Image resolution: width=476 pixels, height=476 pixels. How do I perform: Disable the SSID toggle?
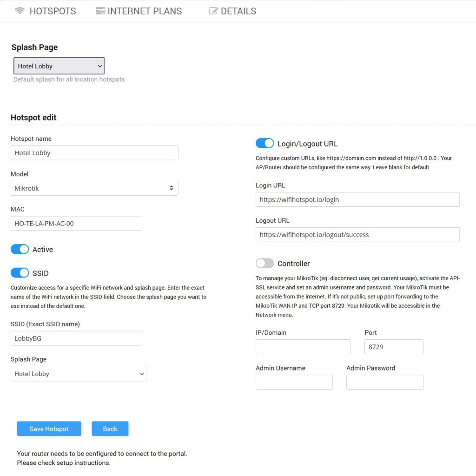tap(20, 273)
